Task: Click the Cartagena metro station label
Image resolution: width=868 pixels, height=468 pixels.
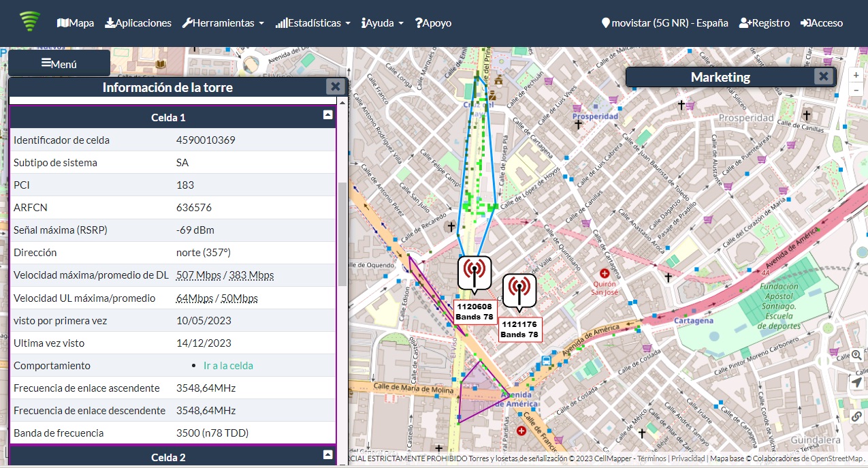Action: coord(694,320)
